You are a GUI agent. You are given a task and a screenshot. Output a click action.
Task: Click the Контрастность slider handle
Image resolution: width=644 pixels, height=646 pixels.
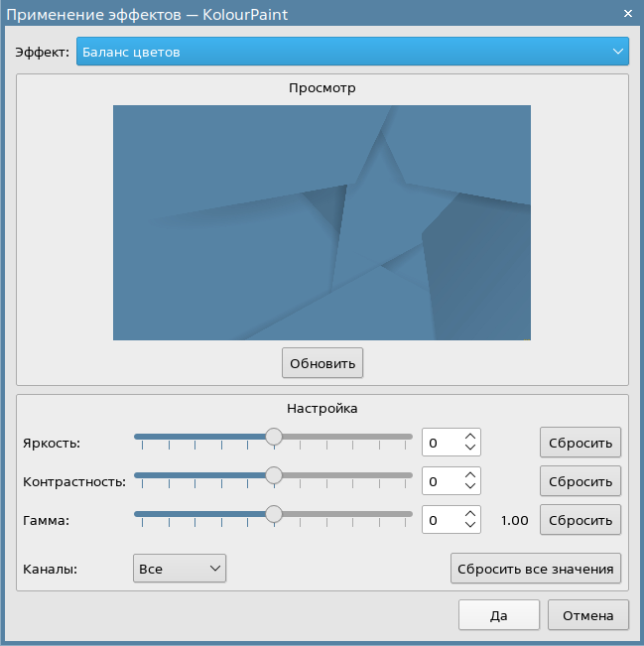point(274,475)
